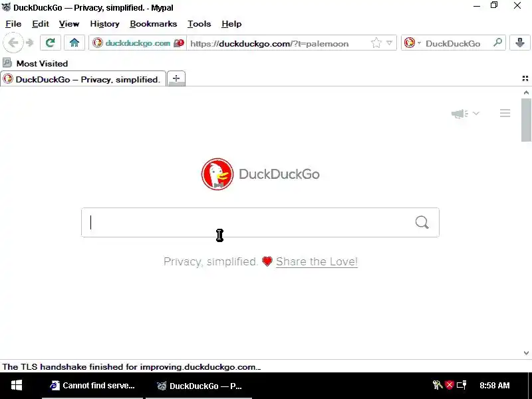Open the Most Visited bookmarks folder

(x=35, y=63)
